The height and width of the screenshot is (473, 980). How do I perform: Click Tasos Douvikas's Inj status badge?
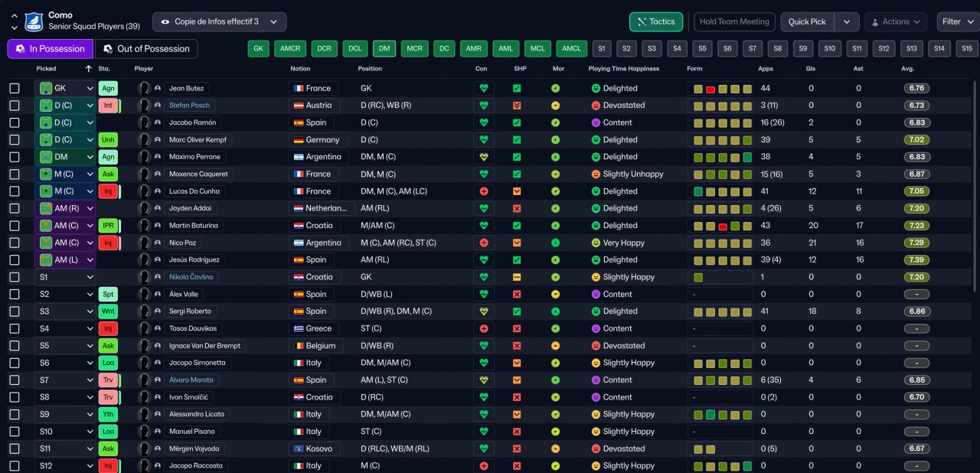click(108, 328)
